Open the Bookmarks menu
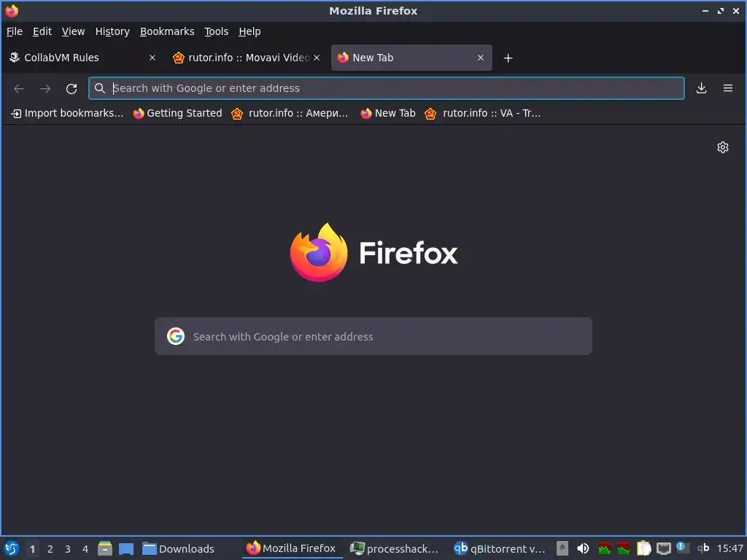 click(x=167, y=31)
